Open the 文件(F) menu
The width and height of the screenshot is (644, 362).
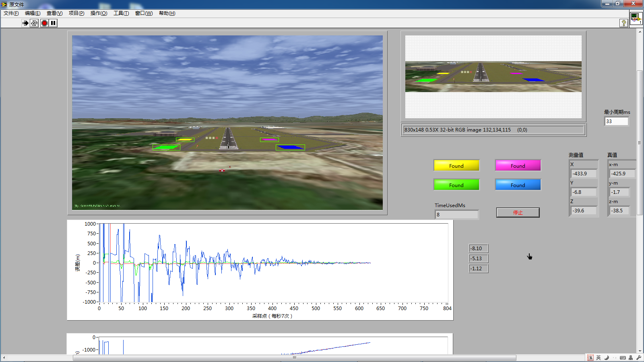pos(11,13)
